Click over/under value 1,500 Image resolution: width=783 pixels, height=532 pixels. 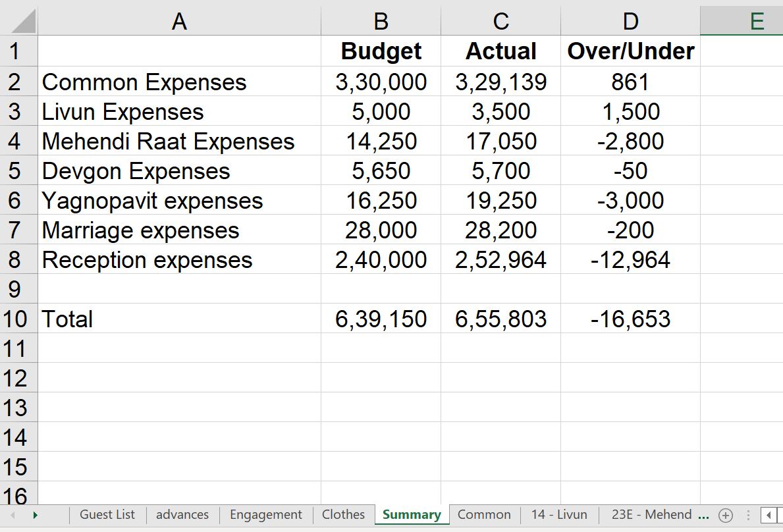click(631, 111)
